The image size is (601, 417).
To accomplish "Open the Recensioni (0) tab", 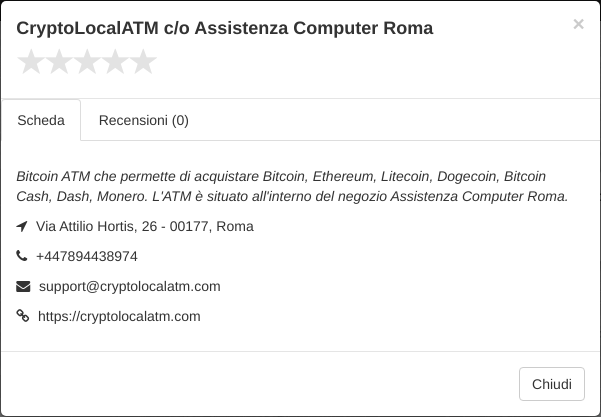I will 144,120.
